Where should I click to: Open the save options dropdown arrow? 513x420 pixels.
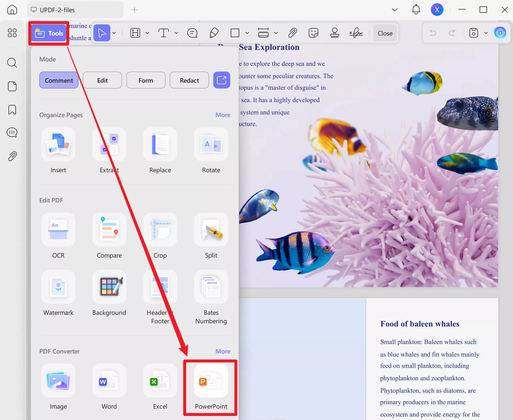(x=486, y=33)
